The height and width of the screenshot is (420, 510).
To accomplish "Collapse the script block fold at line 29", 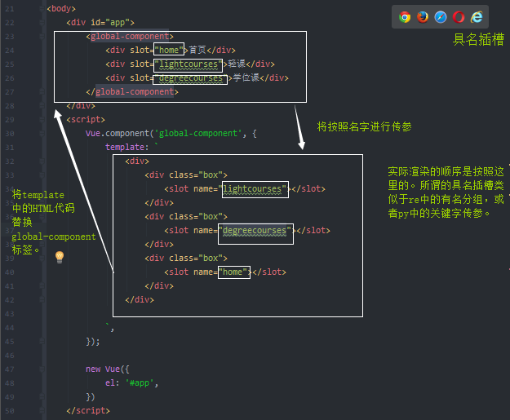I will [42, 120].
